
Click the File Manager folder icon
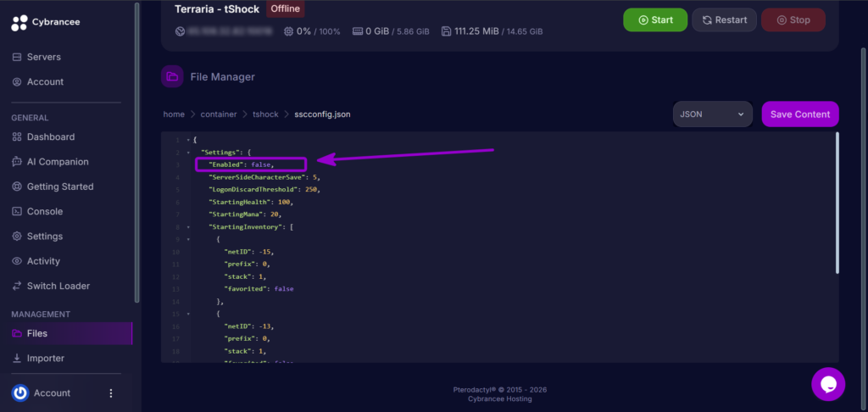point(172,76)
